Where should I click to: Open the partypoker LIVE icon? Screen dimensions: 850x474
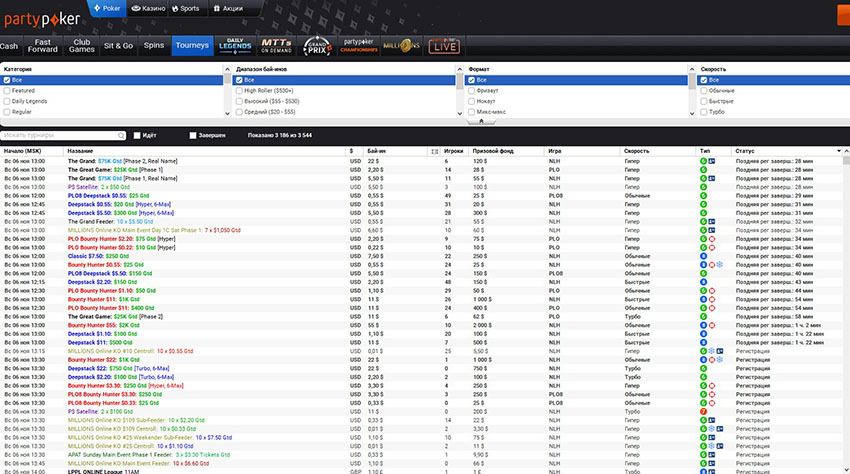(444, 46)
